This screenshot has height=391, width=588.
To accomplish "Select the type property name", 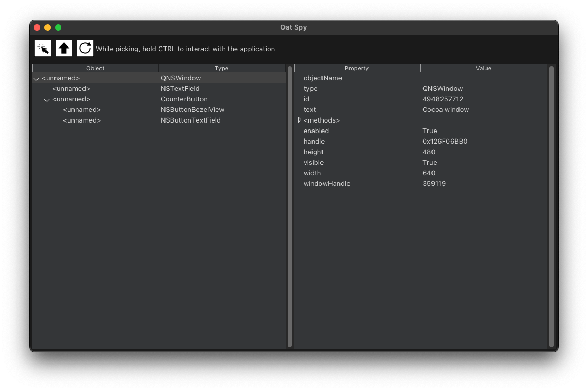I will point(310,88).
